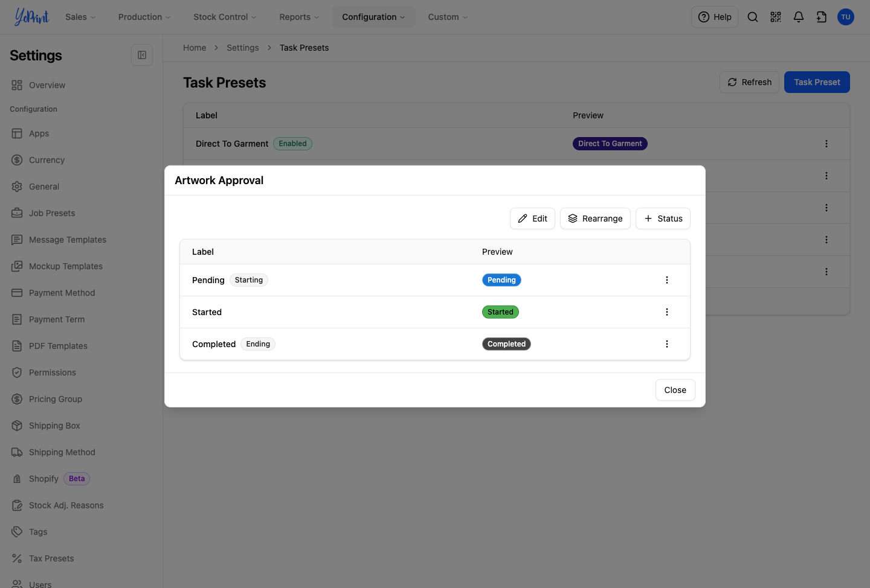870x588 pixels.
Task: Open Message Templates settings
Action: tap(68, 240)
